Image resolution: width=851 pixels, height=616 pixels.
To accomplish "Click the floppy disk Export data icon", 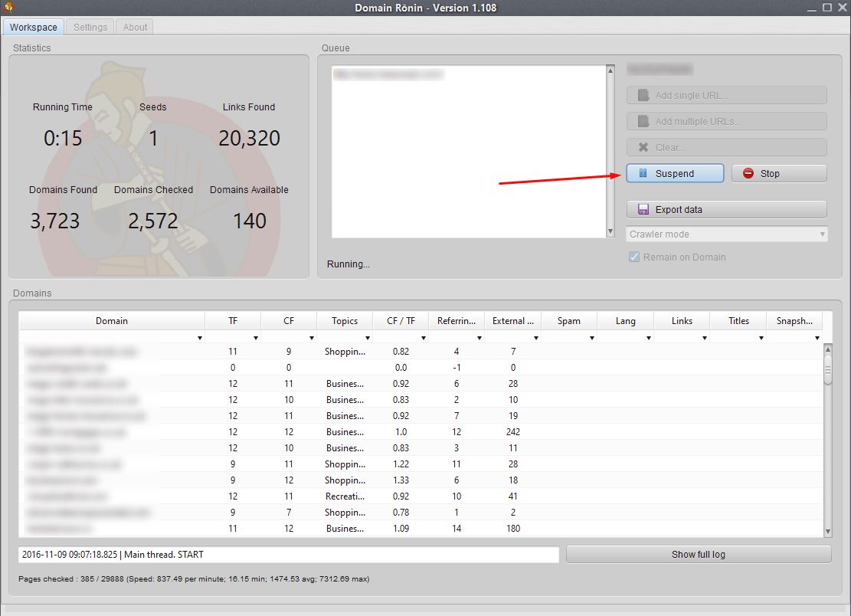I will (x=643, y=209).
